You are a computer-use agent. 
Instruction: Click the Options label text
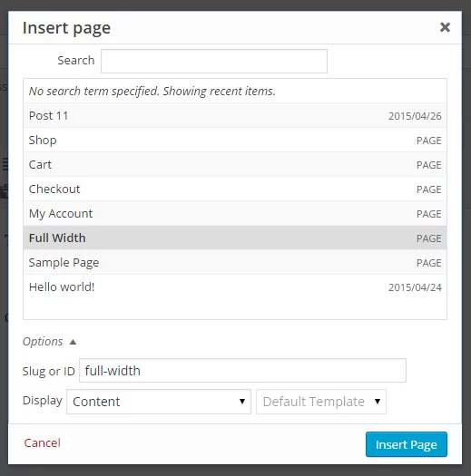point(43,342)
